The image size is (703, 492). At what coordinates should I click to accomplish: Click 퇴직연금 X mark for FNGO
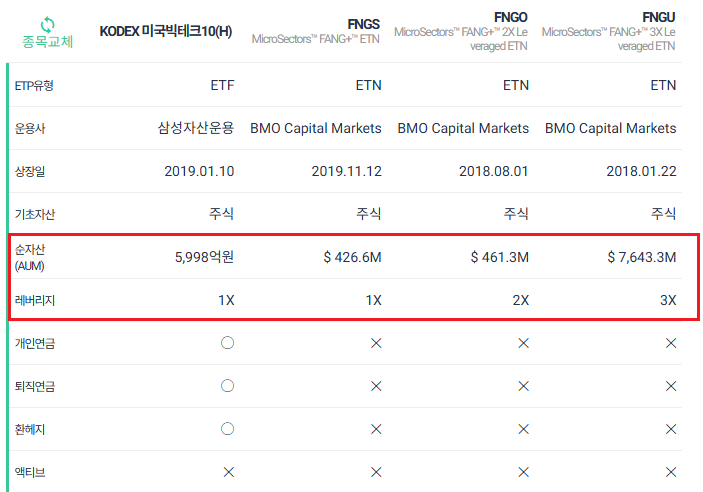point(523,387)
